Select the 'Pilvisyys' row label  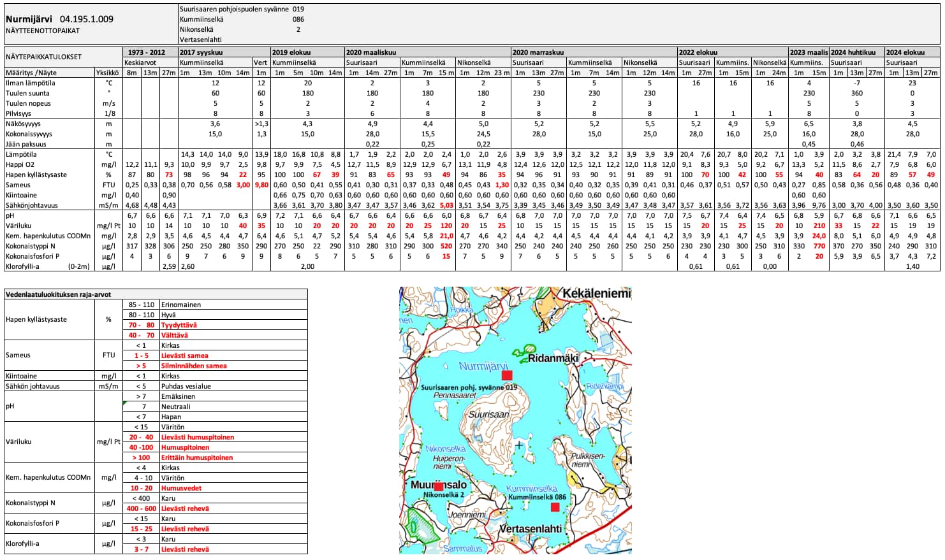pos(19,113)
